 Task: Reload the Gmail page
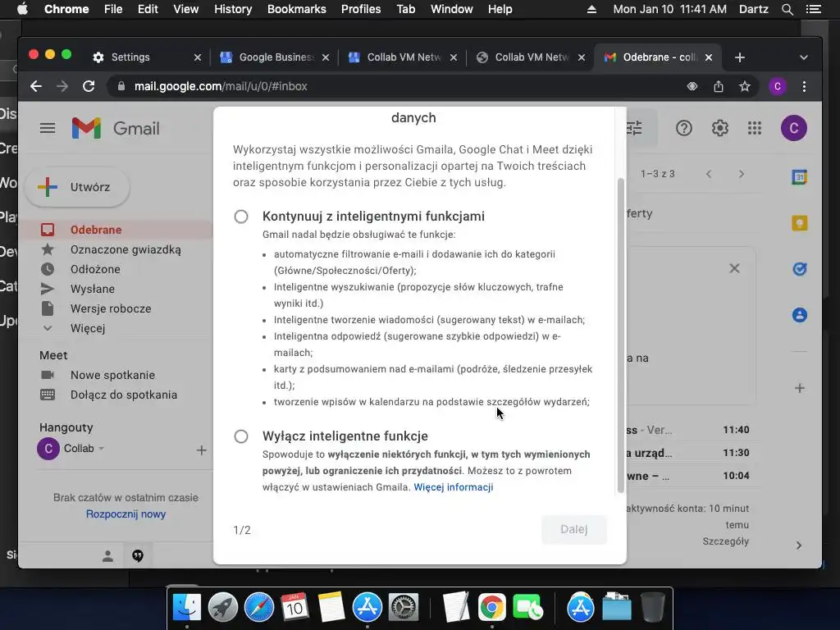pos(89,86)
